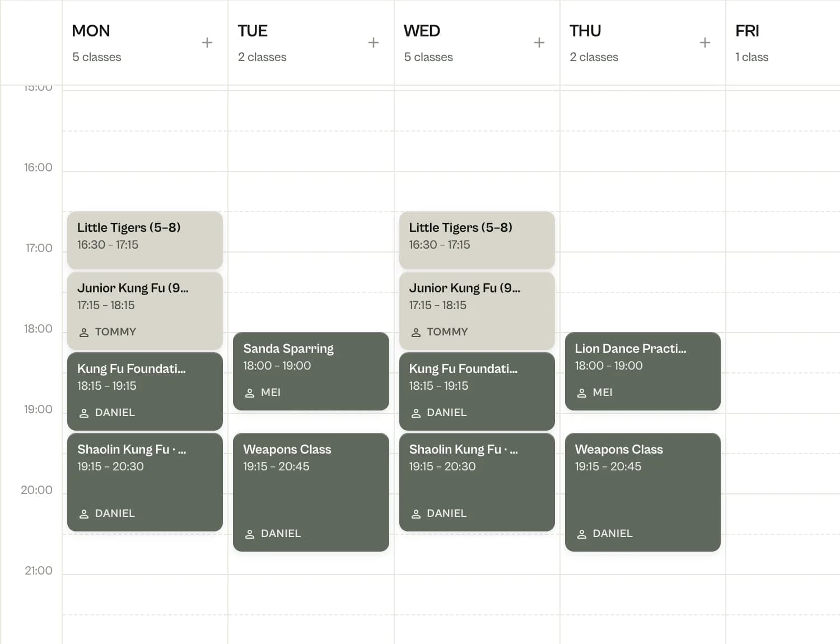Click the THU 2 classes label
Screen dimensions: 840x644
tap(594, 57)
